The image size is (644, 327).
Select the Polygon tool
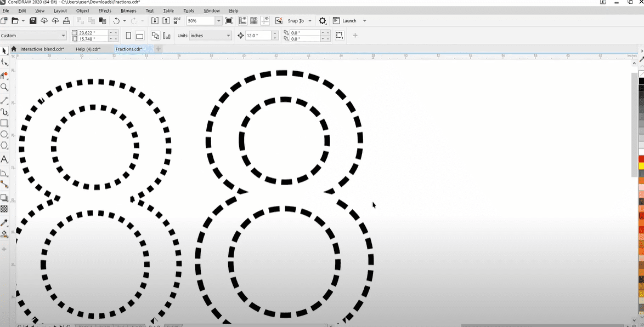(x=4, y=145)
